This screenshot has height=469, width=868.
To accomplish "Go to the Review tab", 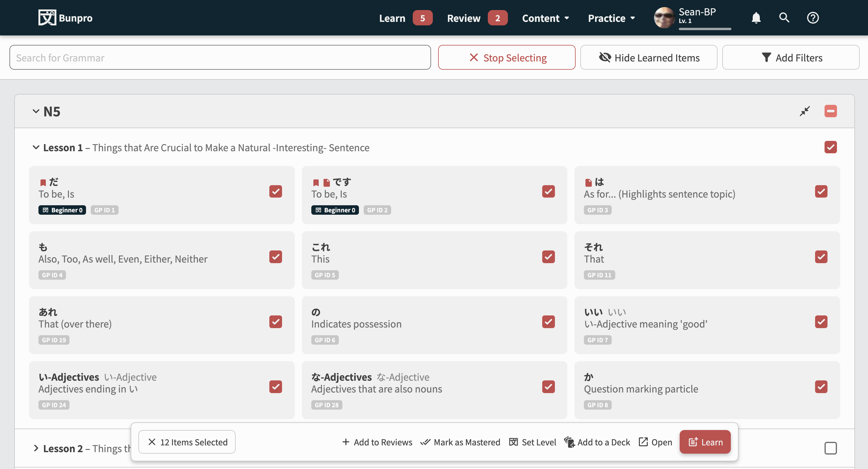I will click(x=463, y=18).
